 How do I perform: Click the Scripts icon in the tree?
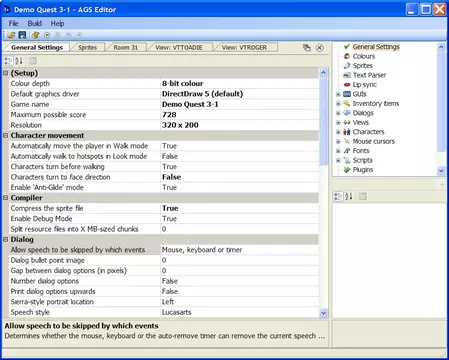347,160
